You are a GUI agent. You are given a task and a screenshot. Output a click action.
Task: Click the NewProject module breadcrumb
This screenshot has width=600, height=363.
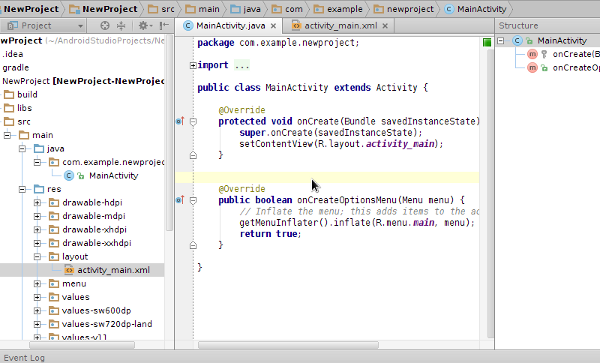point(103,9)
